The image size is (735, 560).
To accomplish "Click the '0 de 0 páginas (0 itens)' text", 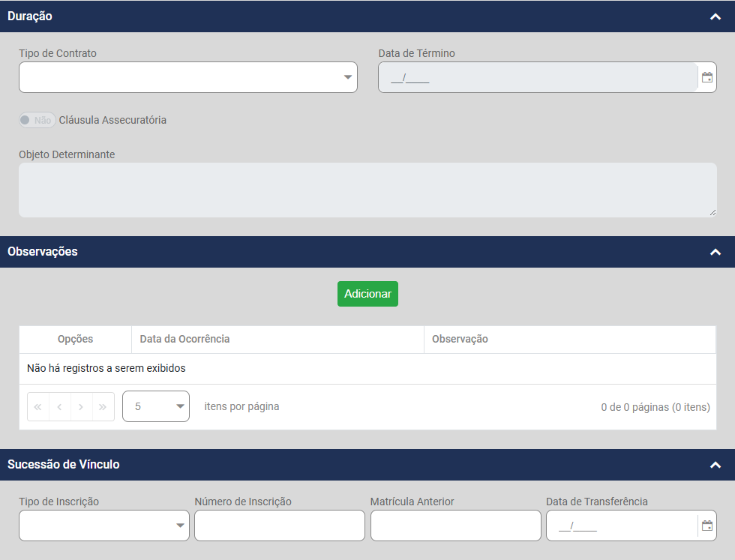I will (x=655, y=407).
